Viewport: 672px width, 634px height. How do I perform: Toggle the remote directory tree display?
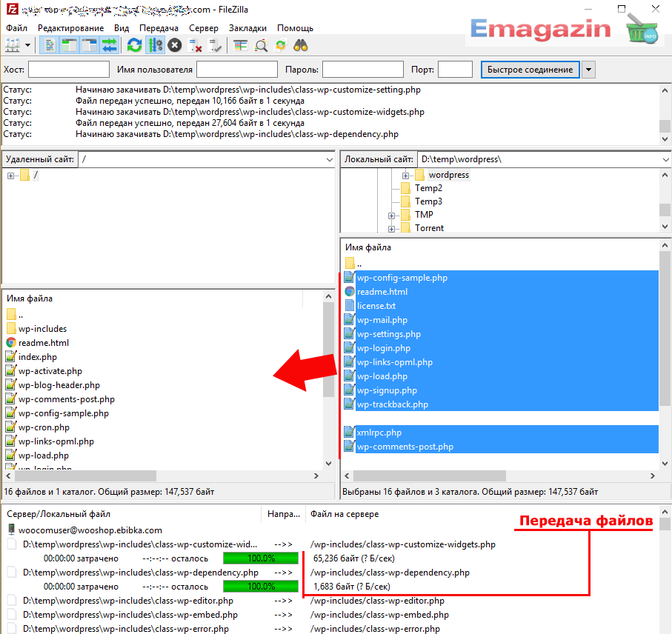89,45
